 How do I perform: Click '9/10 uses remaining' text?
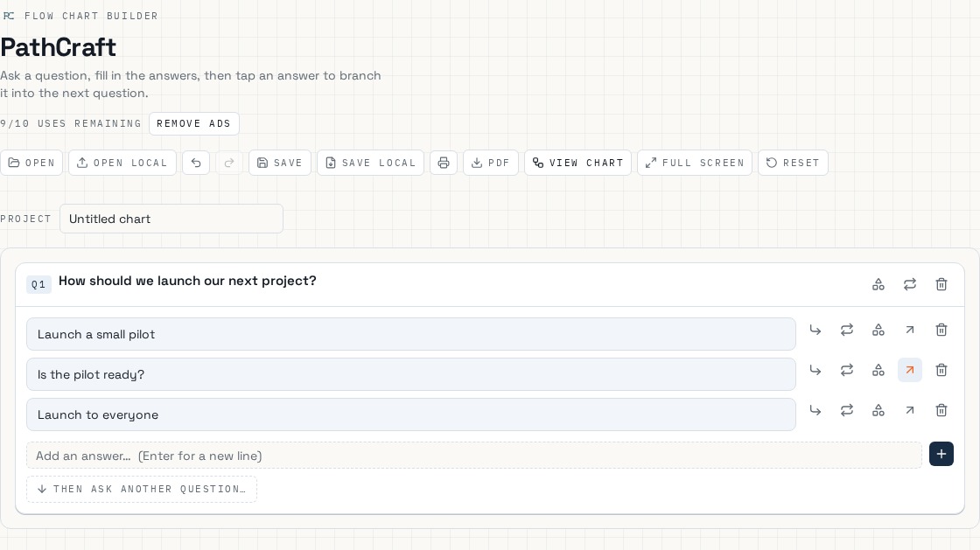click(71, 123)
